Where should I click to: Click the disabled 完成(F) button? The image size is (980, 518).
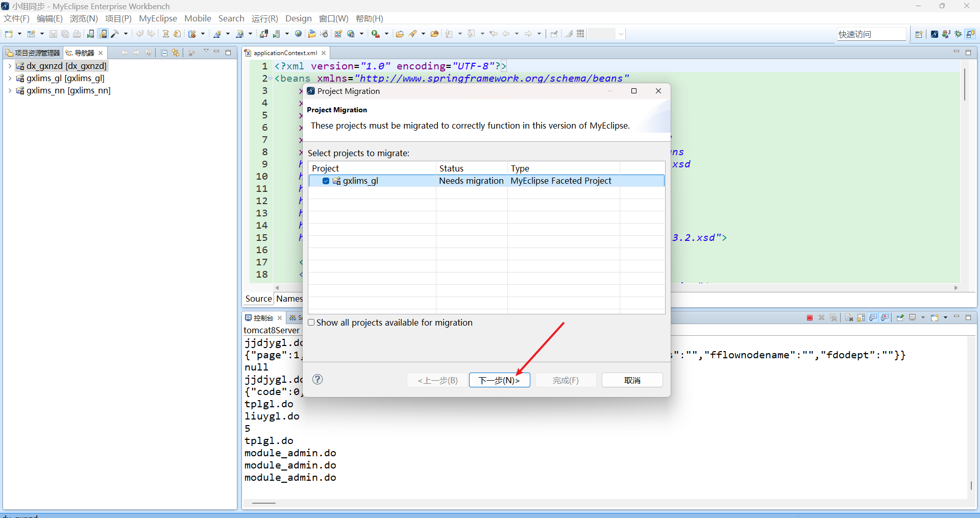click(x=566, y=380)
